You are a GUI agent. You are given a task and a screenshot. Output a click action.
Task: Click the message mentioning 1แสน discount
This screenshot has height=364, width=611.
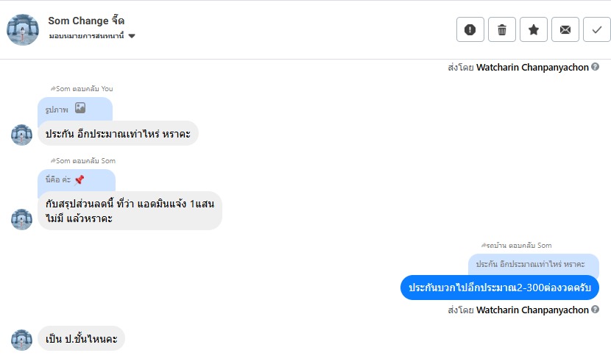[130, 210]
